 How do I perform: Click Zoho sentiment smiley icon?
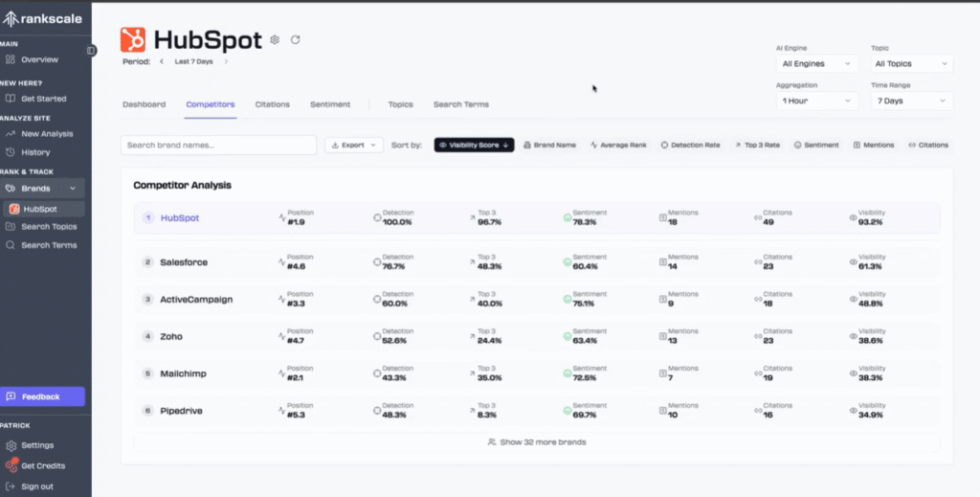[568, 336]
